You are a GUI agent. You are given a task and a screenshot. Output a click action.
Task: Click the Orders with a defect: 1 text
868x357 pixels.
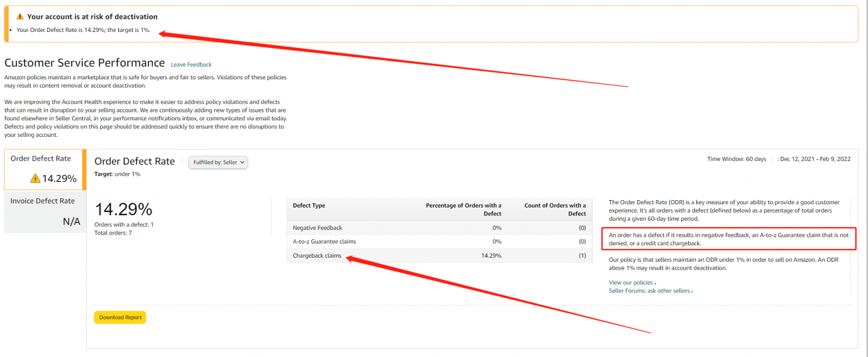[124, 225]
